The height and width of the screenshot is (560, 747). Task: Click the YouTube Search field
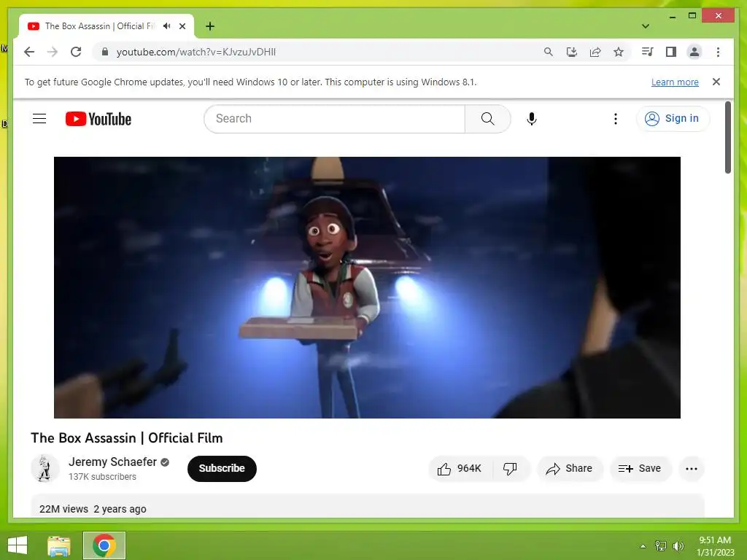[x=334, y=119]
